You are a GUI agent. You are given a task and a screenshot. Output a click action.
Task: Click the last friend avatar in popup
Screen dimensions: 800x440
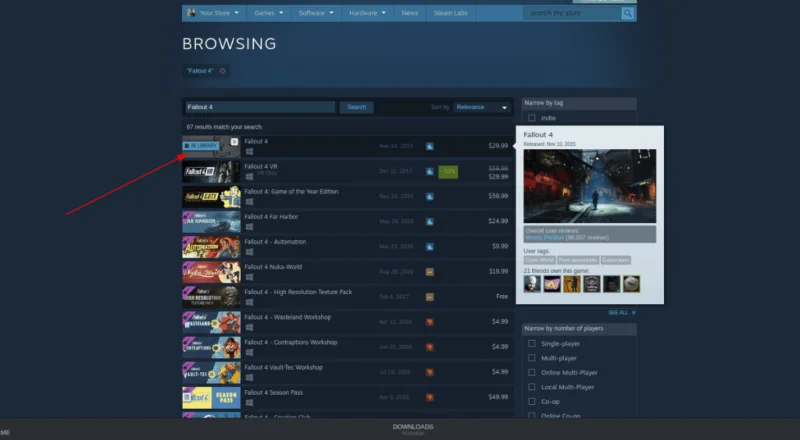coord(632,284)
